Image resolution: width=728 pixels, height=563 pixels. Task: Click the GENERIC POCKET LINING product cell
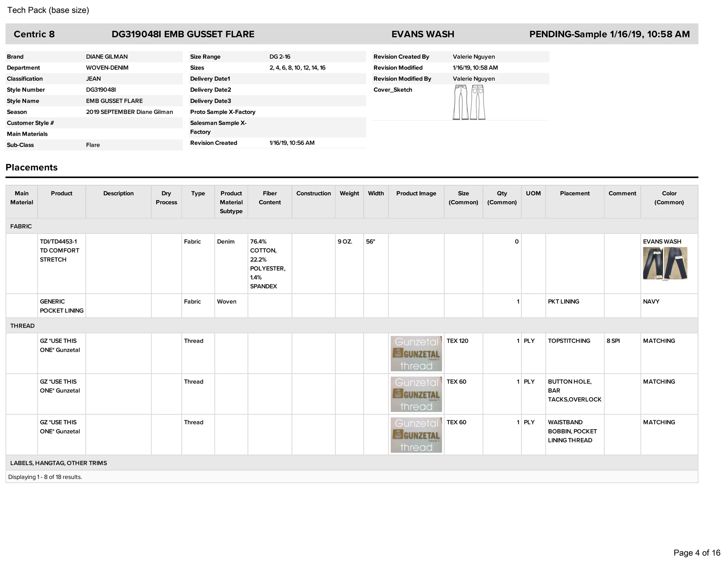(x=62, y=306)
